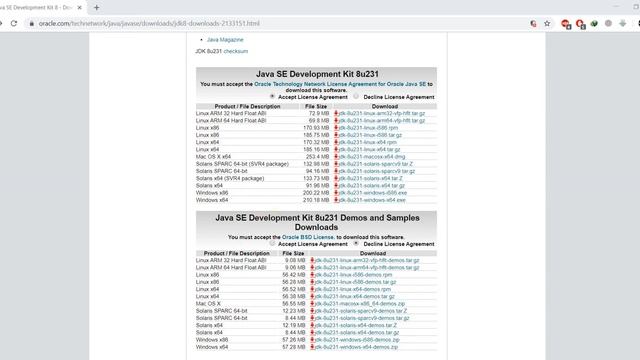Click red arrow for jdk-8u231-solaris-x64.tar.gz
Screen dimensions: 640x360
pos(336,186)
